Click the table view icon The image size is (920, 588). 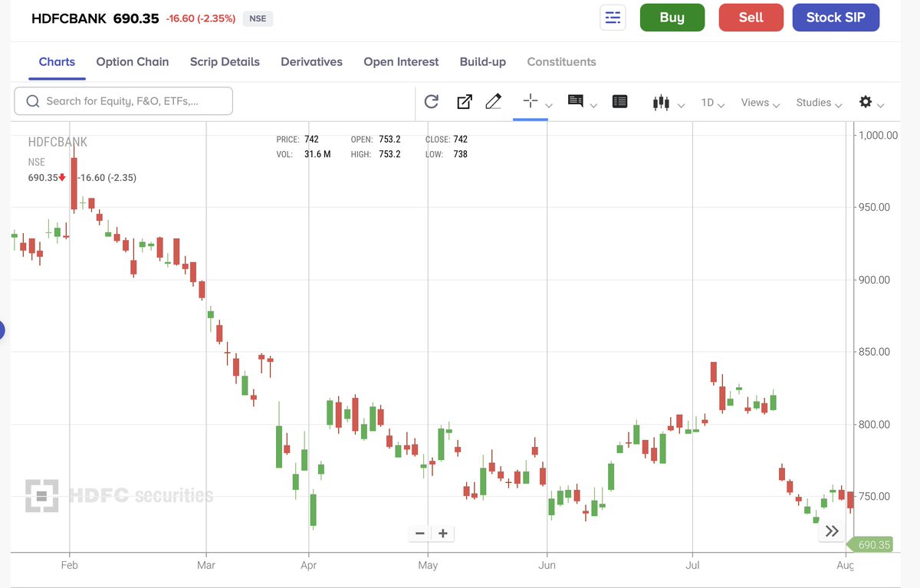pyautogui.click(x=620, y=101)
